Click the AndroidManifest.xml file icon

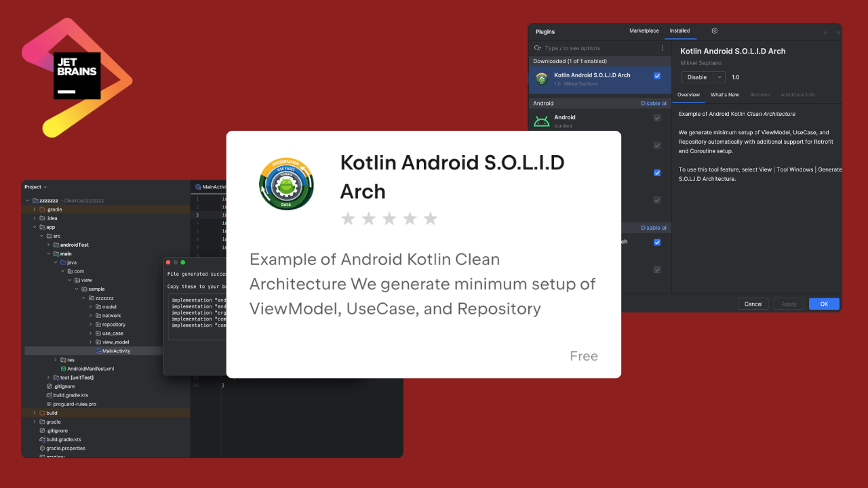tap(62, 369)
